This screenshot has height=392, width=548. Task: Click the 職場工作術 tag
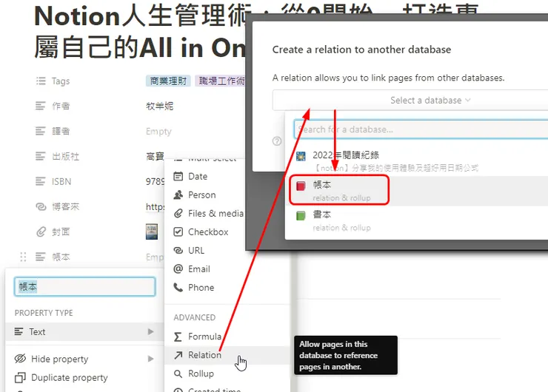(x=221, y=81)
